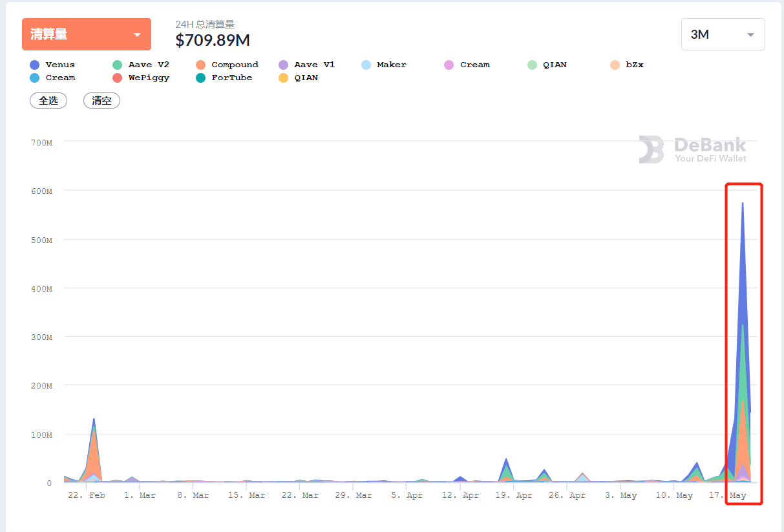Open the 清算量 metric dropdown
This screenshot has height=532, width=784.
87,34
